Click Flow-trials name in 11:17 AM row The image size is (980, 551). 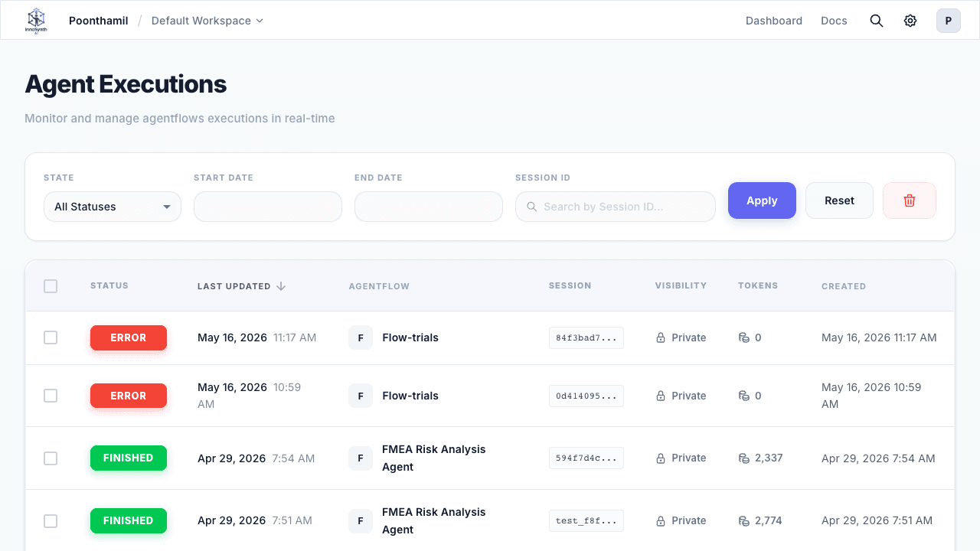410,337
